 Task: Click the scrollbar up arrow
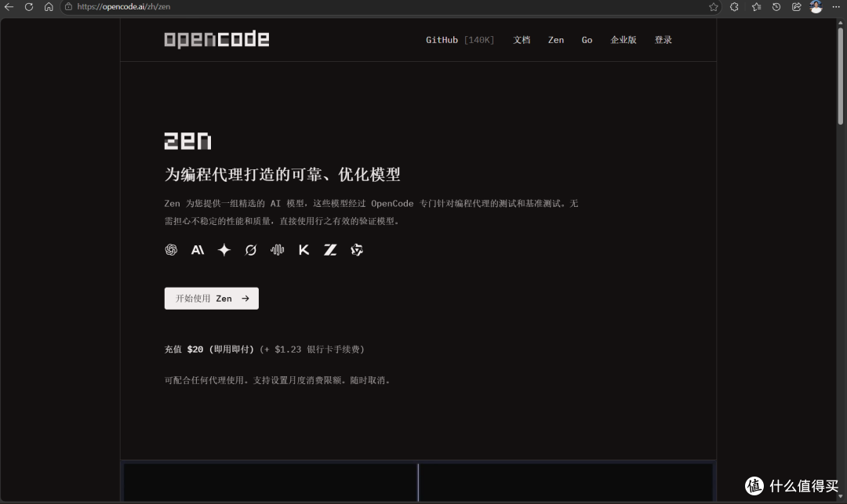pyautogui.click(x=841, y=23)
